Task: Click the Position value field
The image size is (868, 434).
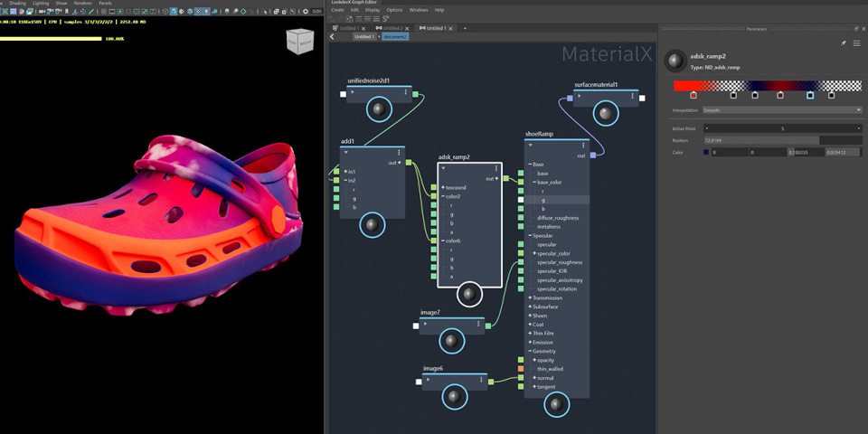Action: click(x=761, y=140)
